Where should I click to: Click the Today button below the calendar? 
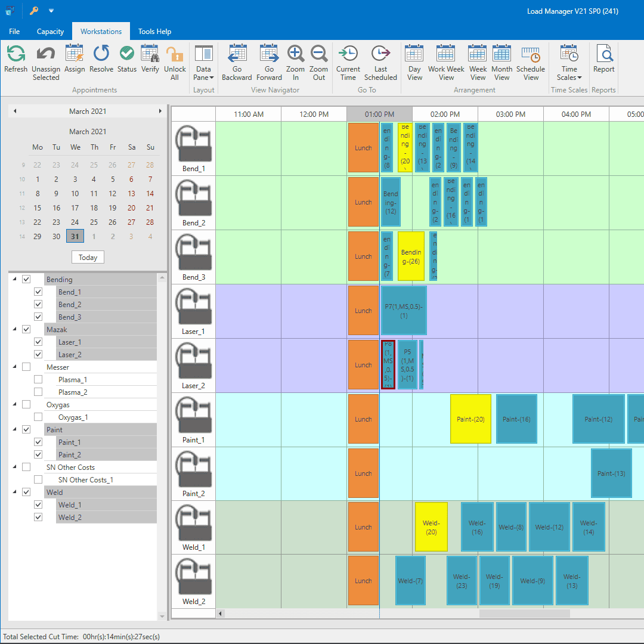[x=88, y=257]
